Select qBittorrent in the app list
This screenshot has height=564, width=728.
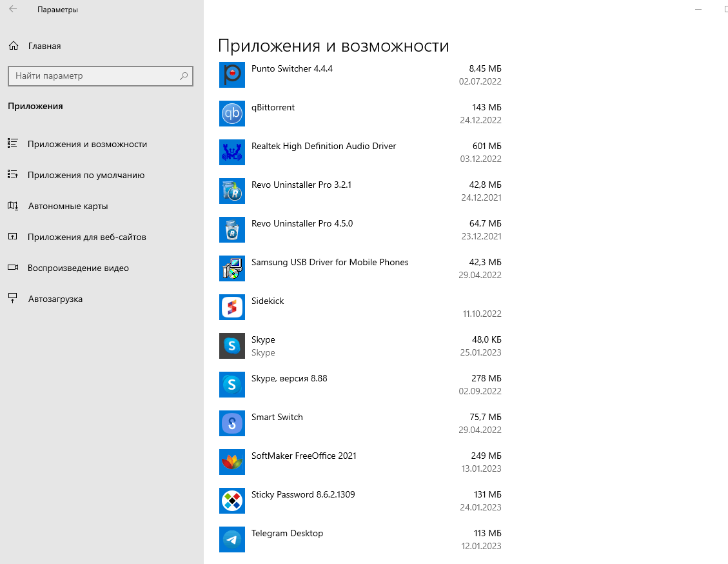(x=273, y=107)
